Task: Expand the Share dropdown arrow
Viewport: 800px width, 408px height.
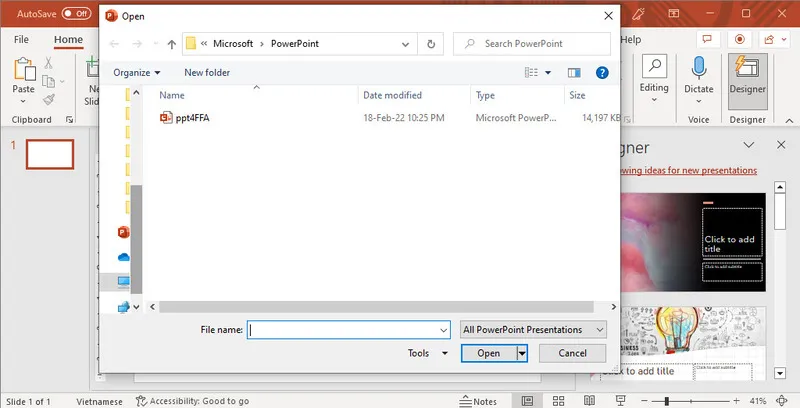Action: tap(782, 40)
